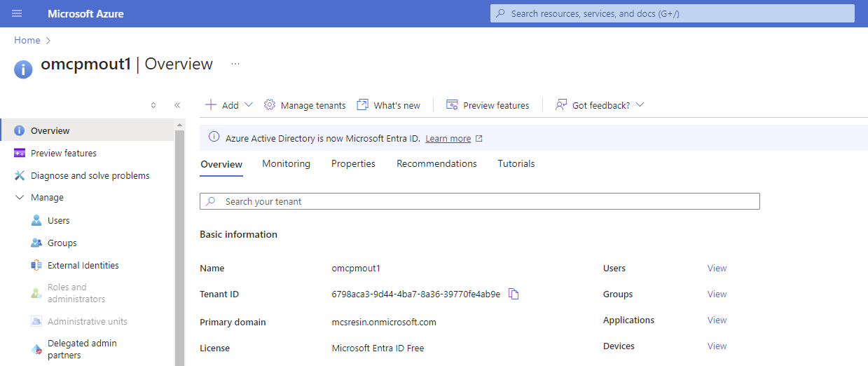868x366 pixels.
Task: Open Manage tenants
Action: coord(313,105)
